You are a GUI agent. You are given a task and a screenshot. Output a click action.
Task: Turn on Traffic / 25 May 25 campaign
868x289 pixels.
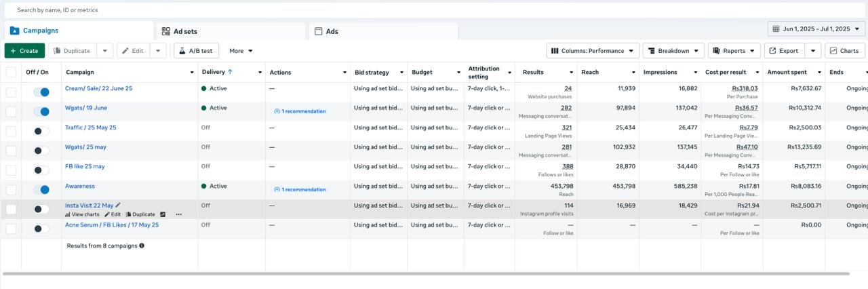(x=41, y=131)
